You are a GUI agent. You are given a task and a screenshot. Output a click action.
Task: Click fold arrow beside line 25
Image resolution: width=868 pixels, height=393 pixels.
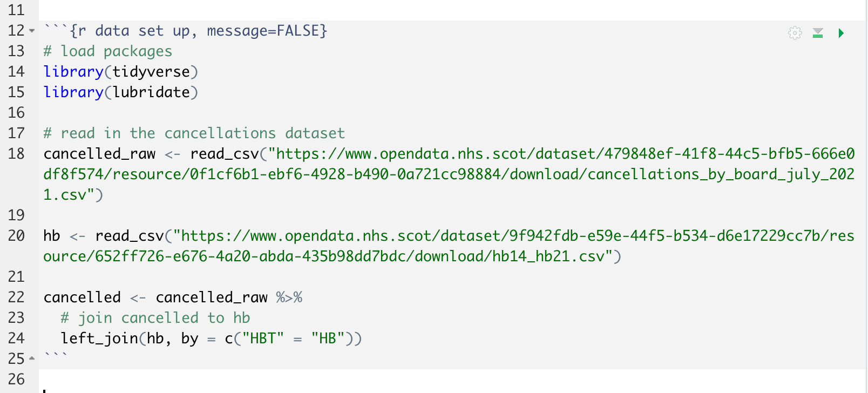coord(32,358)
